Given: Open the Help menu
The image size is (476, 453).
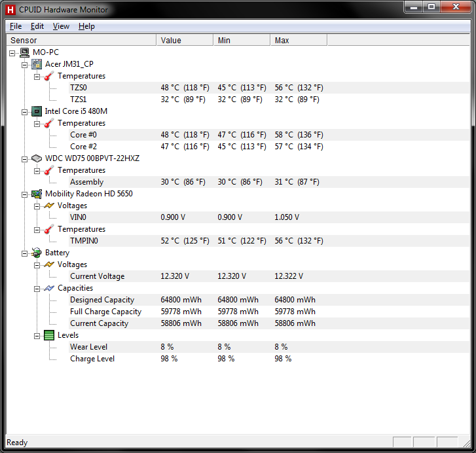Looking at the screenshot, I should coord(86,26).
